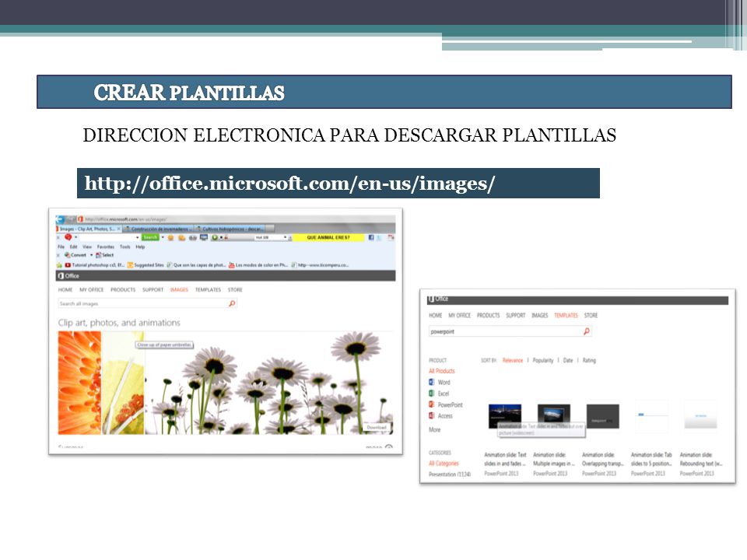Viewport: 747px width, 560px height.
Task: Switch to 'Cultivos hidropónicos' browser tab
Action: tap(230, 229)
